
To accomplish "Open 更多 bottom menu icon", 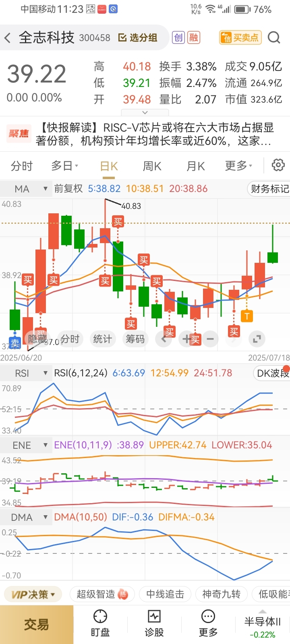I will coord(208,623).
